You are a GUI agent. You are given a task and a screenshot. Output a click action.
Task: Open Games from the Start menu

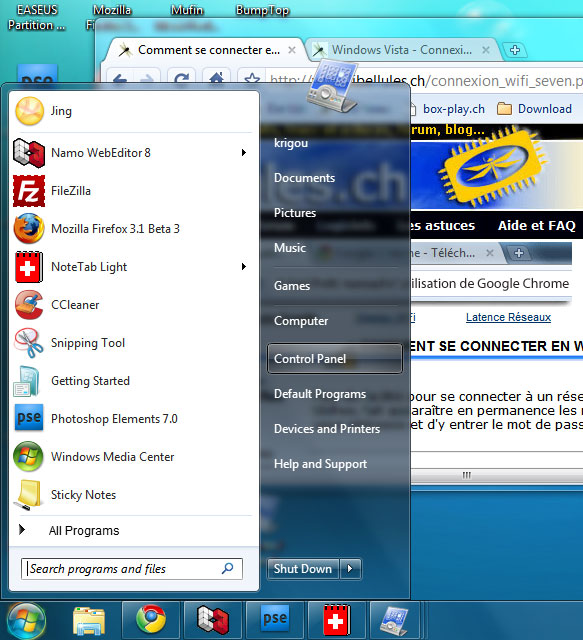pos(292,286)
